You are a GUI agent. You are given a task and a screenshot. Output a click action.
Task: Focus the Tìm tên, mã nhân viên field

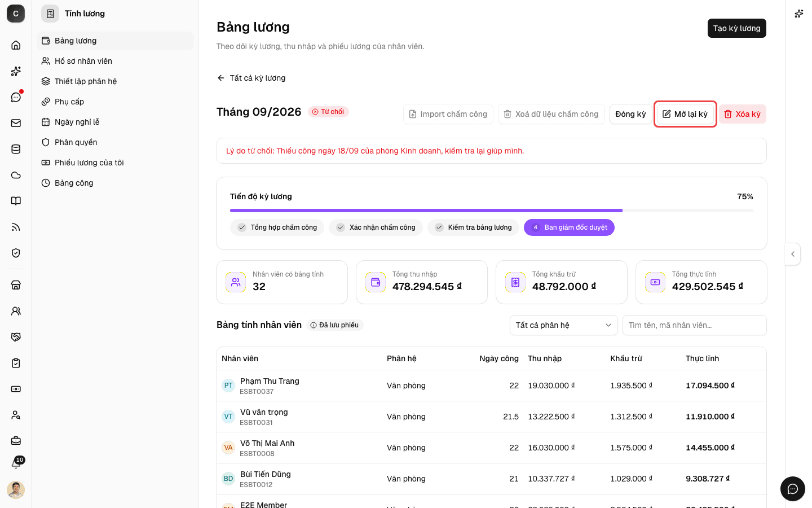695,325
